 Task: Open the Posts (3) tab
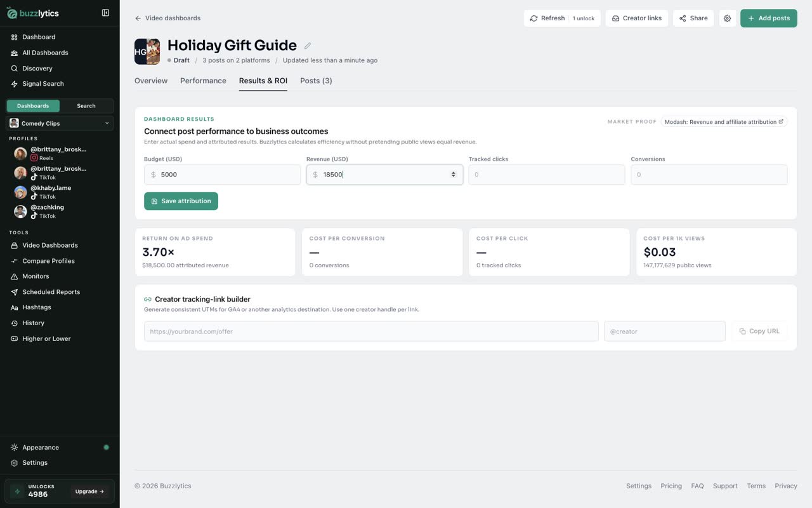point(316,81)
